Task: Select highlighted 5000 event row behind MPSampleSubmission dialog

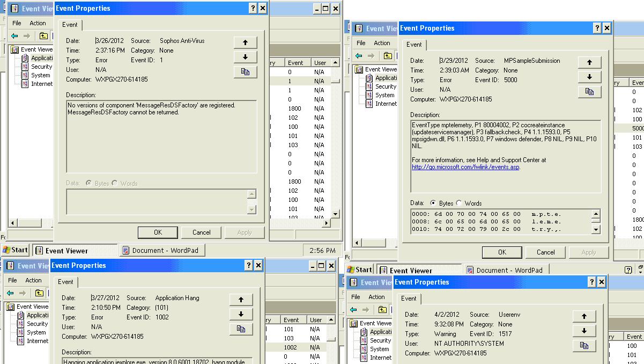Action: point(630,128)
